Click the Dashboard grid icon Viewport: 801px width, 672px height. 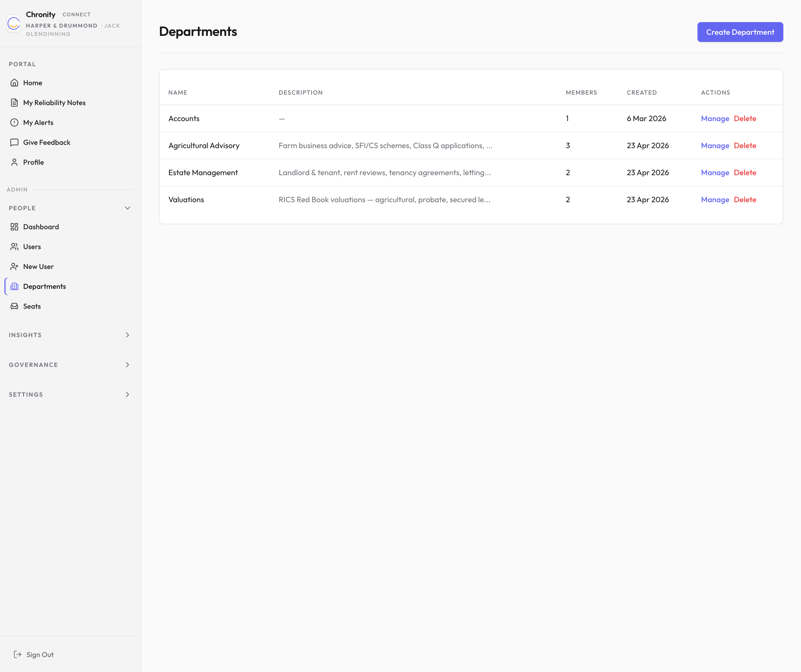coord(15,227)
